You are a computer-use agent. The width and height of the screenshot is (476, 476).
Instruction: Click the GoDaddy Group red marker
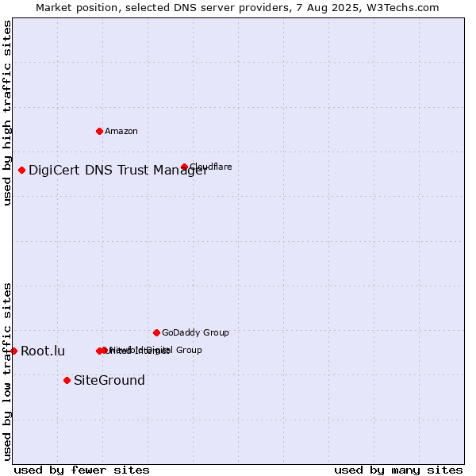coord(156,332)
